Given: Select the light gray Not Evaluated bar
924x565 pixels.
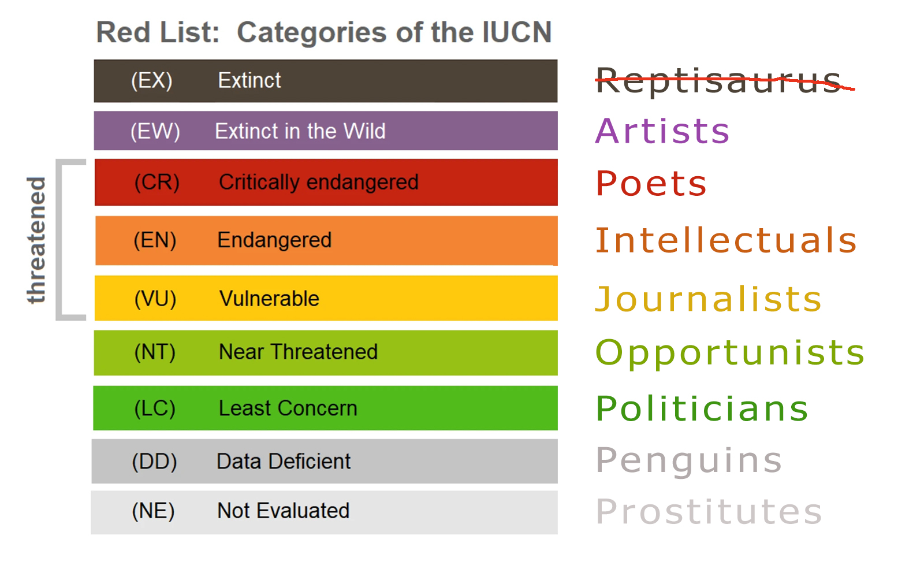Looking at the screenshot, I should point(325,512).
